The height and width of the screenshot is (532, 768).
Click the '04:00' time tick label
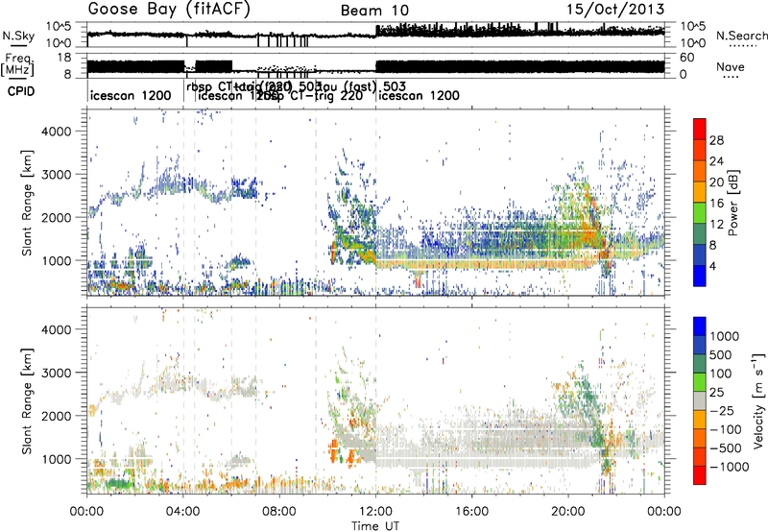pyautogui.click(x=183, y=512)
